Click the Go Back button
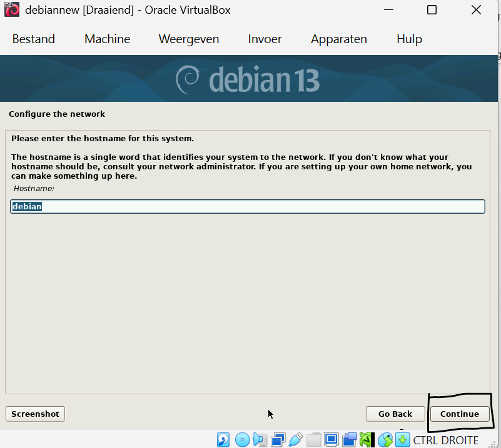This screenshot has width=501, height=448. tap(395, 414)
